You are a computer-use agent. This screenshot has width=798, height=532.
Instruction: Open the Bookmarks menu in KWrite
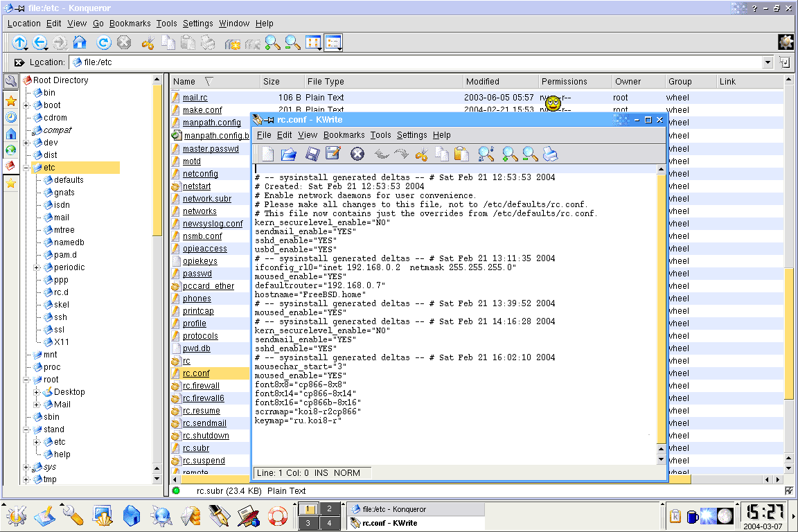tap(344, 135)
